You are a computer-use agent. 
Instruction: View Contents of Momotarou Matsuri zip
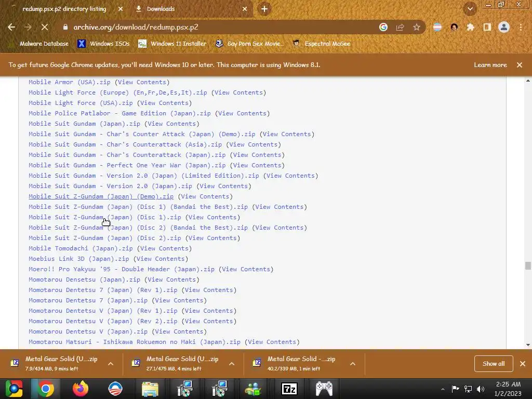272,342
